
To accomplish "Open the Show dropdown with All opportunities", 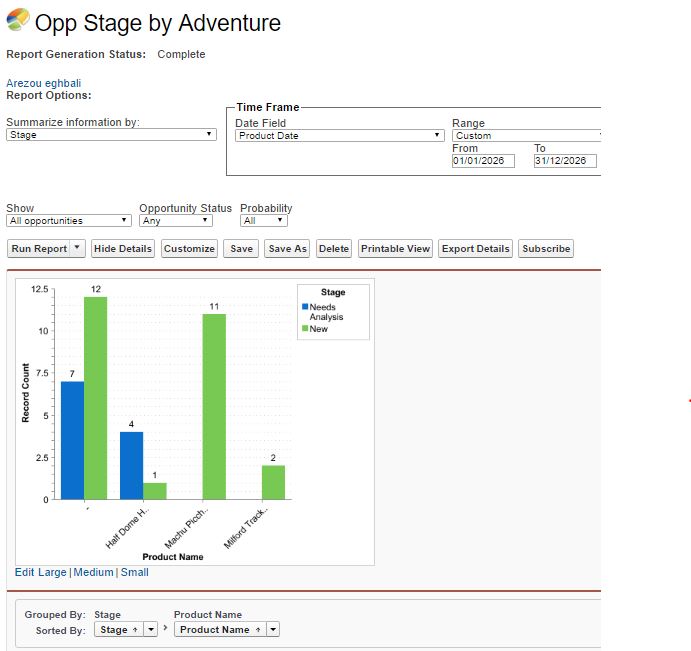I will 69,220.
